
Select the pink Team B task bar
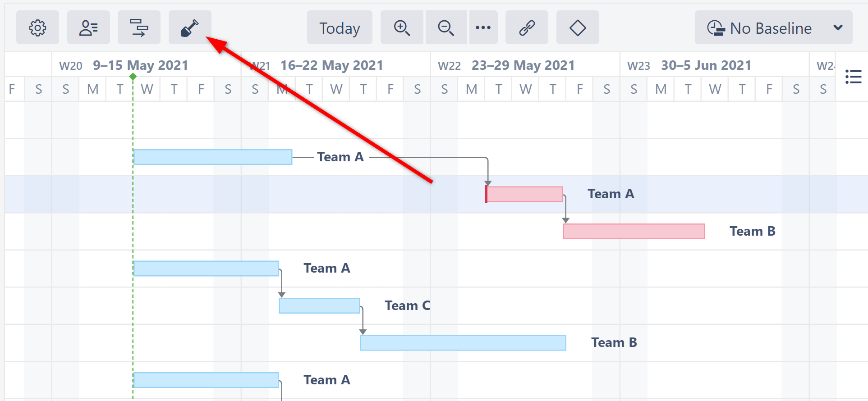634,231
